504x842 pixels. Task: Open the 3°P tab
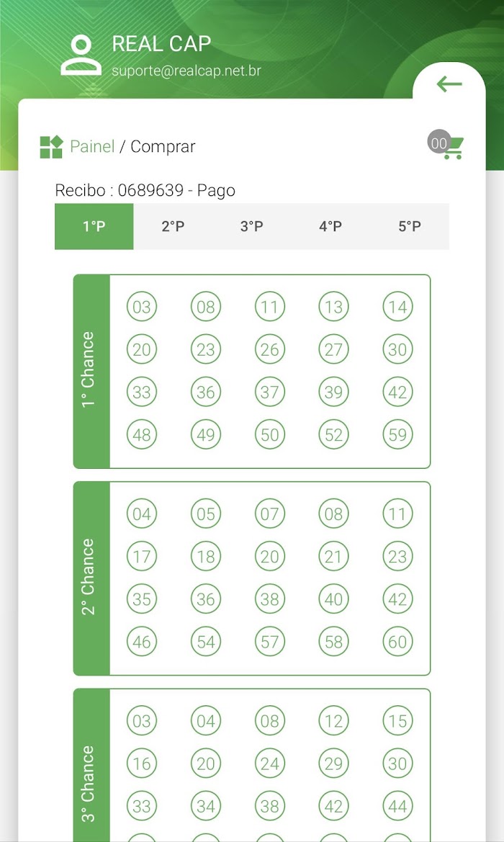(x=252, y=226)
